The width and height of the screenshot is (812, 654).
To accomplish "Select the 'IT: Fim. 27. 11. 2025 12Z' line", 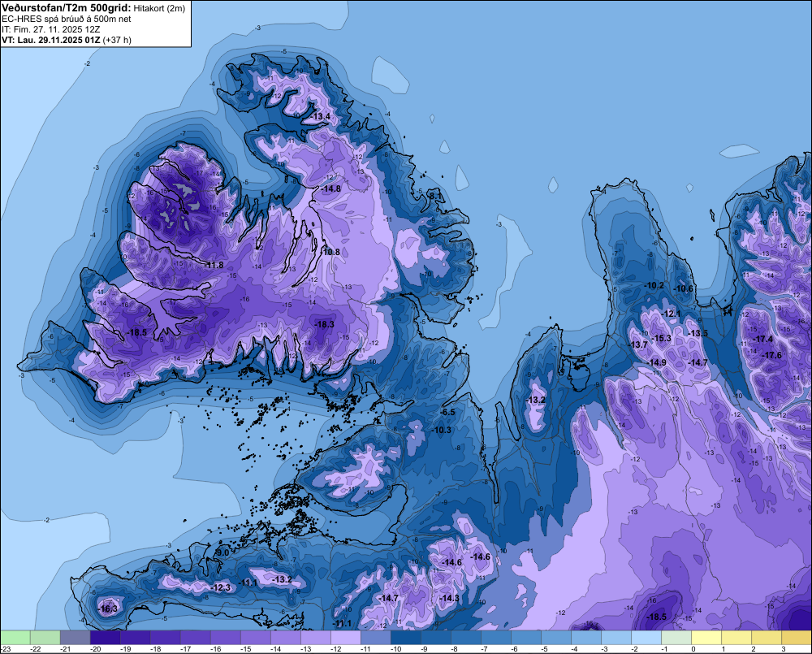I will coord(50,29).
